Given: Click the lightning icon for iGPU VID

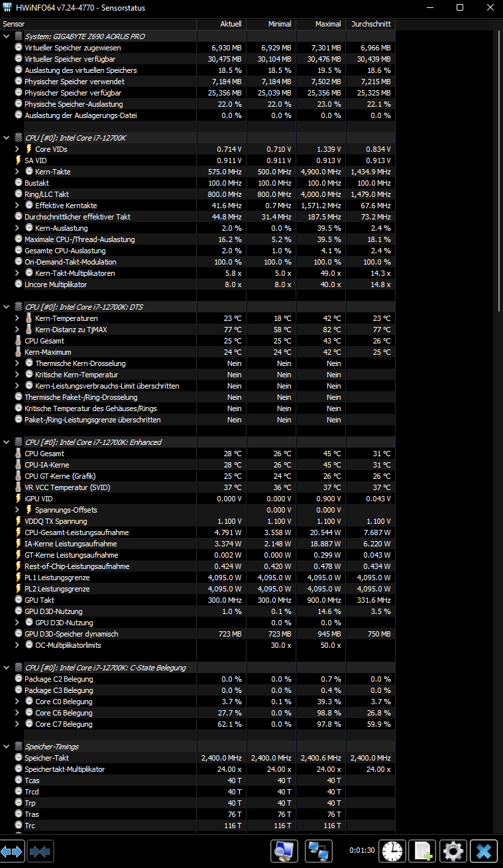Looking at the screenshot, I should (19, 499).
